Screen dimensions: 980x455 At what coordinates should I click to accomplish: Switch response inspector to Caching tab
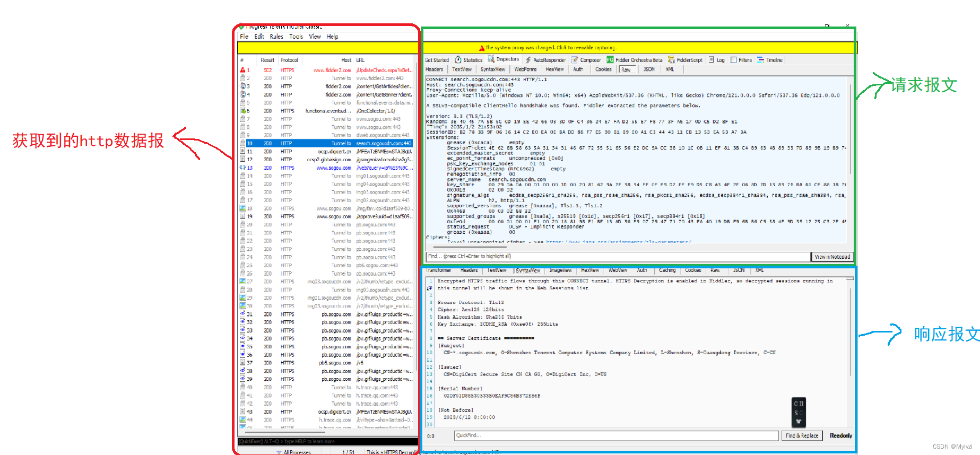(x=667, y=270)
